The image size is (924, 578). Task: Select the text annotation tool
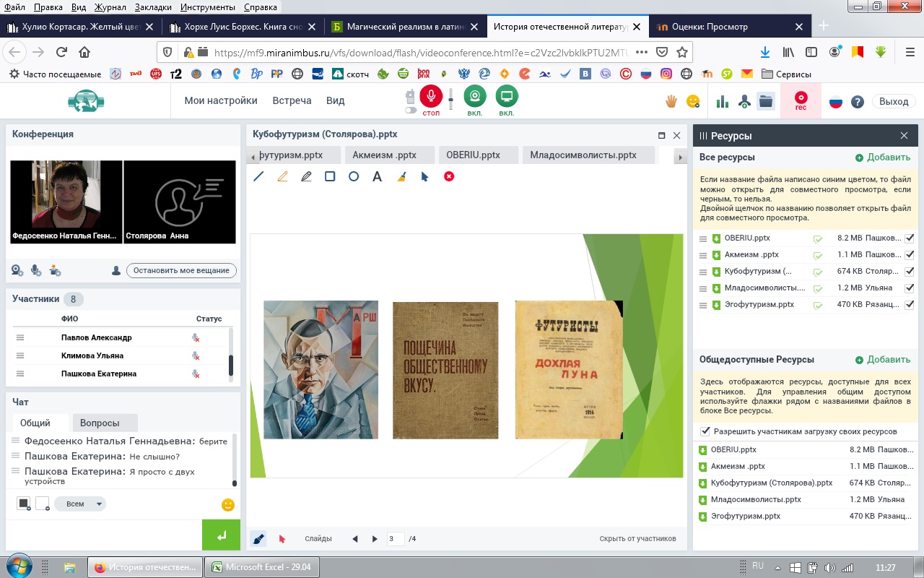point(377,176)
